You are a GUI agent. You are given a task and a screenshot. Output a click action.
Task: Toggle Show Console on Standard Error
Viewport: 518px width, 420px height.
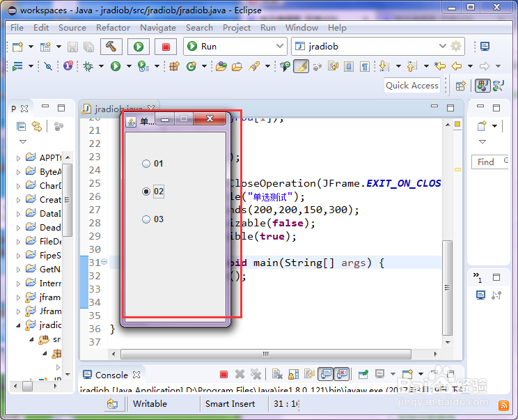tap(342, 374)
